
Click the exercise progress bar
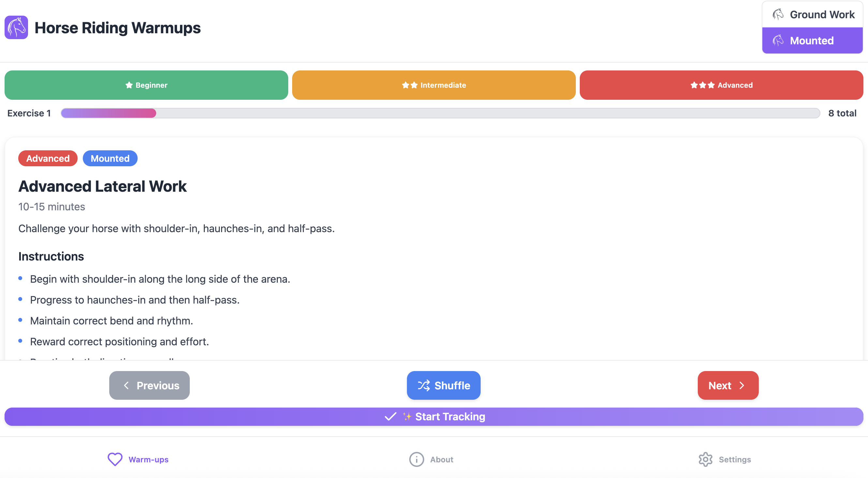click(x=440, y=113)
